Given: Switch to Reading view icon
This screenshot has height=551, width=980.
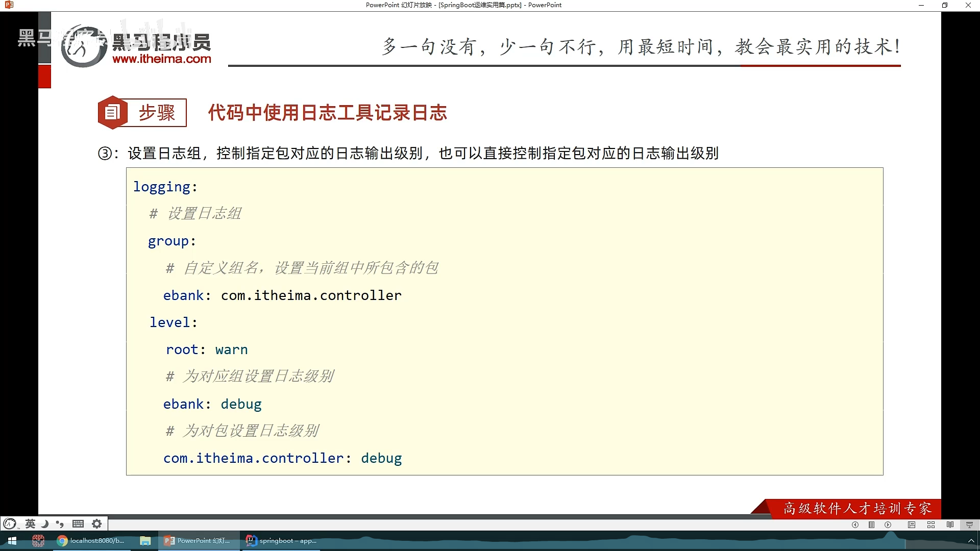Looking at the screenshot, I should (x=950, y=524).
